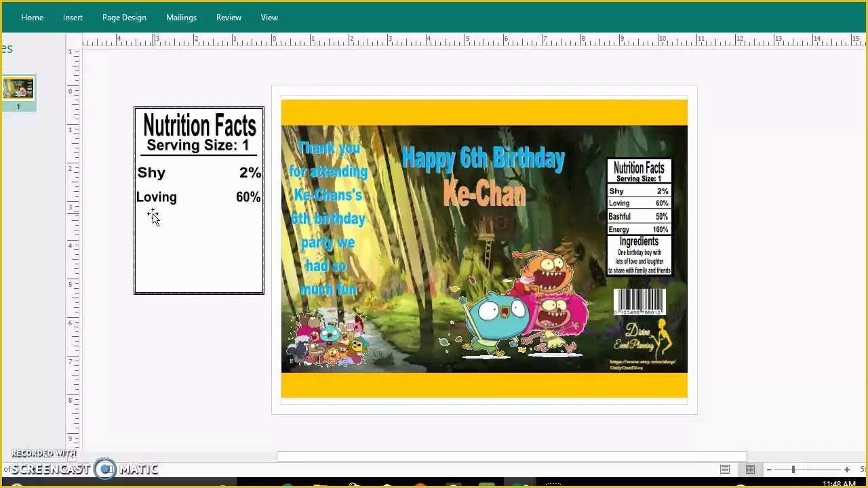
Task: Select the '60%' value in scratch-area label
Action: pyautogui.click(x=248, y=197)
